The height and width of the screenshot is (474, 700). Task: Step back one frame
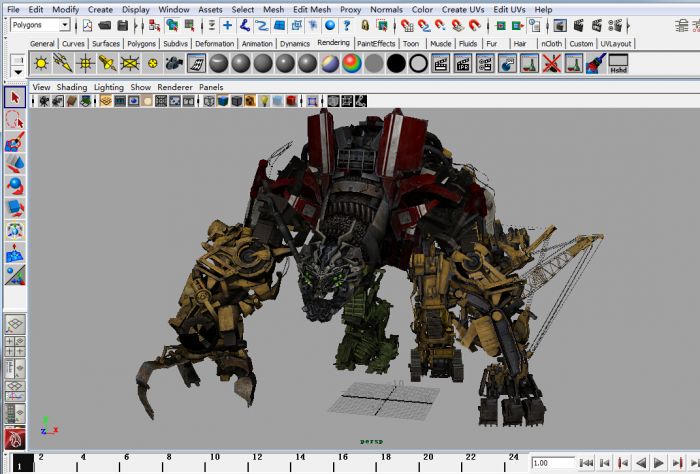[x=623, y=463]
